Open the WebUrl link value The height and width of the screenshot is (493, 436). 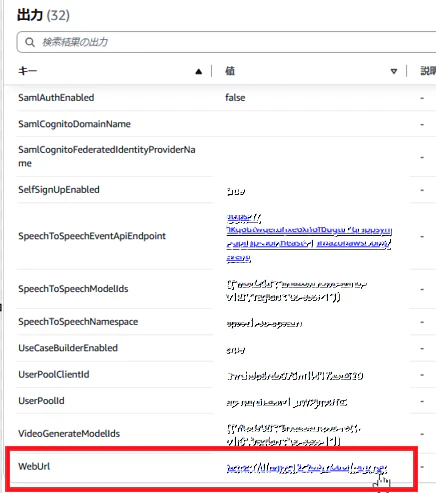(306, 468)
